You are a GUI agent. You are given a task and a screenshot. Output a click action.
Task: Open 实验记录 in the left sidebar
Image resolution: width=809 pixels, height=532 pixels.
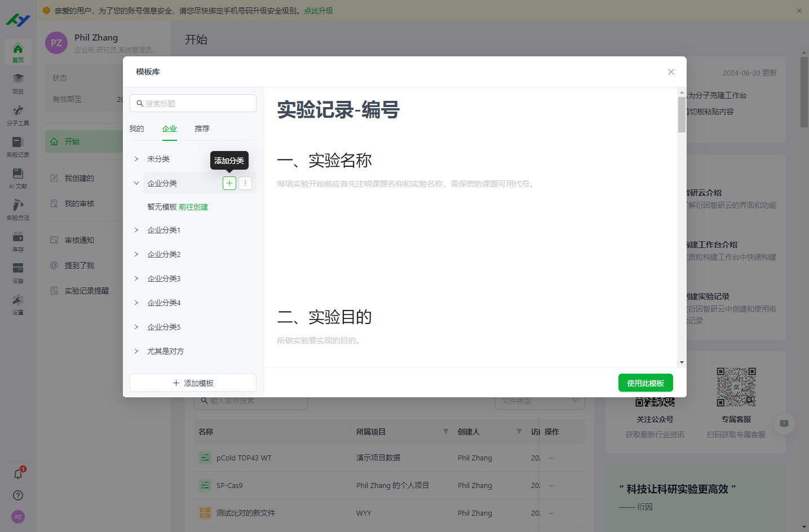coord(18,147)
